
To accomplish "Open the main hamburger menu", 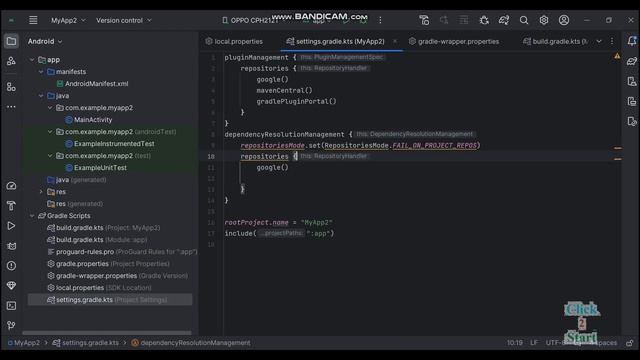I will point(33,20).
